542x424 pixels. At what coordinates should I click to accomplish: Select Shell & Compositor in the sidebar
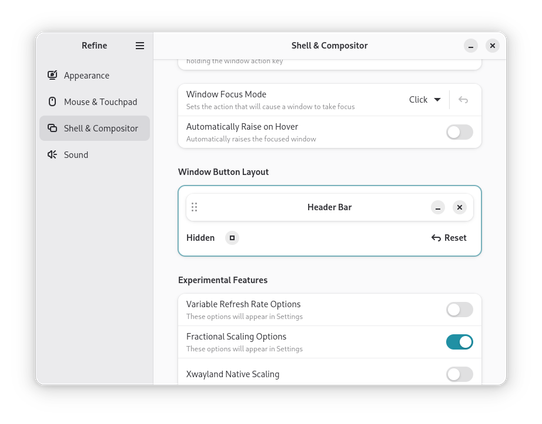click(95, 128)
